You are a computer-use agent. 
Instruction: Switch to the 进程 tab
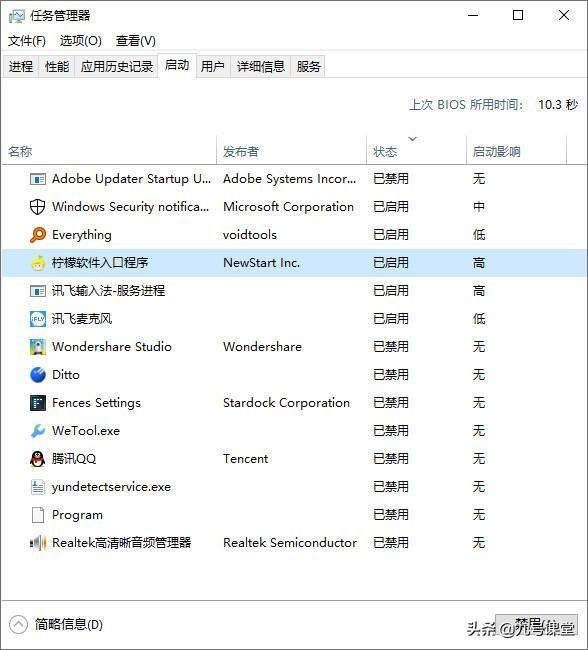click(x=21, y=66)
